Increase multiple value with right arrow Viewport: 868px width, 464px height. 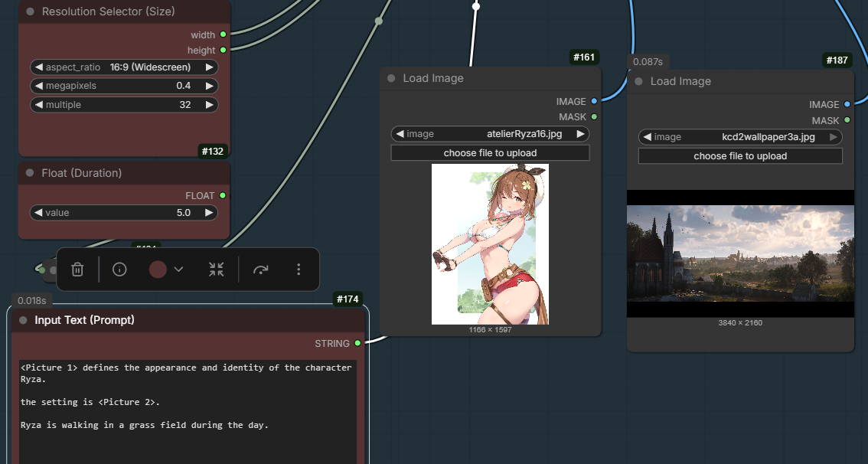(209, 105)
